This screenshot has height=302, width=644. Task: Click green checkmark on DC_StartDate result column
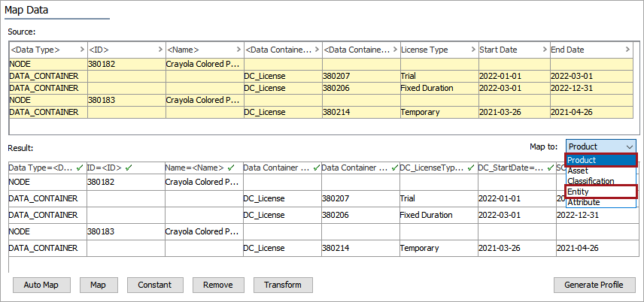(x=550, y=168)
